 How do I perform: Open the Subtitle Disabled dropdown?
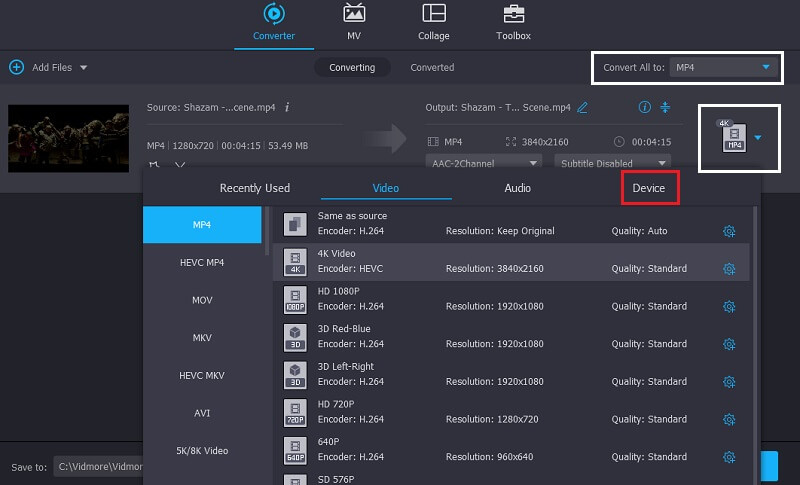[610, 163]
